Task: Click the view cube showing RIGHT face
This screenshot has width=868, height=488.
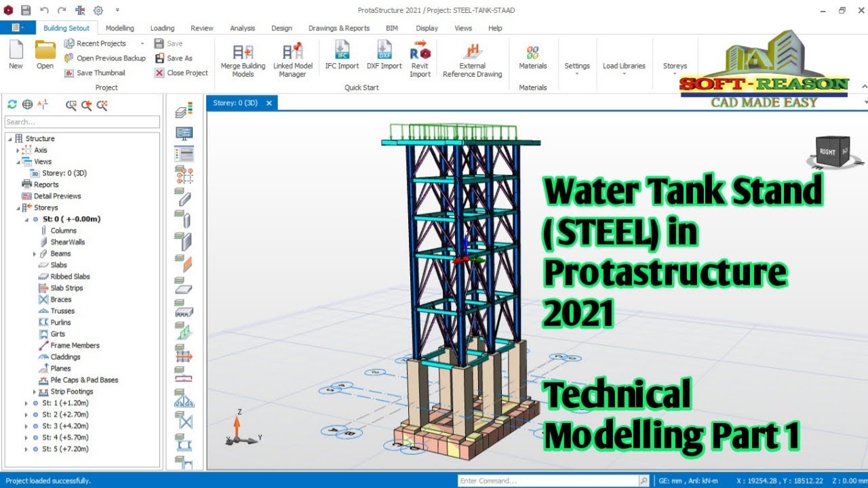Action: coord(833,151)
